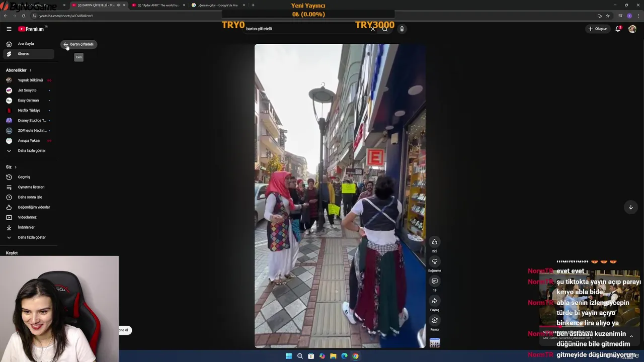Open İndirilenler downloads
This screenshot has height=362, width=644.
pos(28,227)
